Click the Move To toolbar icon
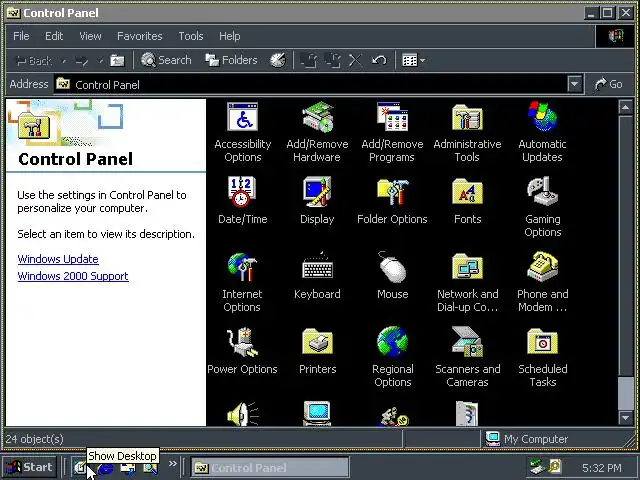The width and height of the screenshot is (640, 480). [309, 60]
